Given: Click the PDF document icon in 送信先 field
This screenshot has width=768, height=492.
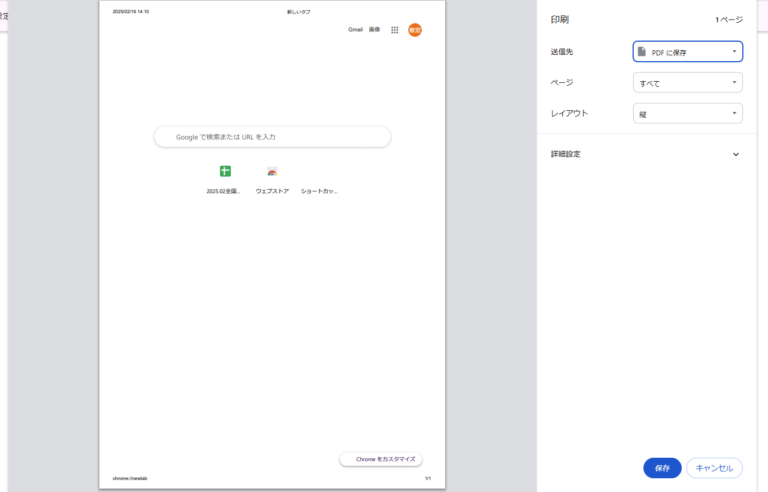Looking at the screenshot, I should point(642,51).
